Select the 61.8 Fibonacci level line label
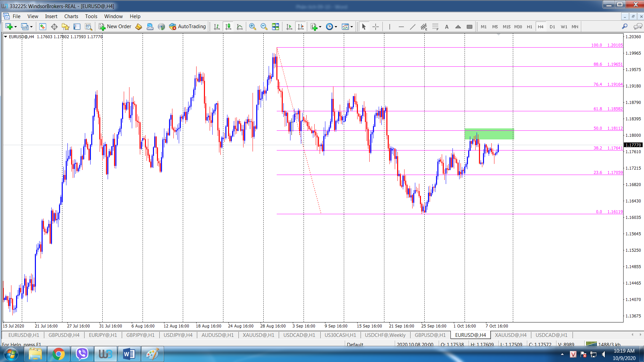Viewport: 644px width, 362px height. pyautogui.click(x=608, y=109)
